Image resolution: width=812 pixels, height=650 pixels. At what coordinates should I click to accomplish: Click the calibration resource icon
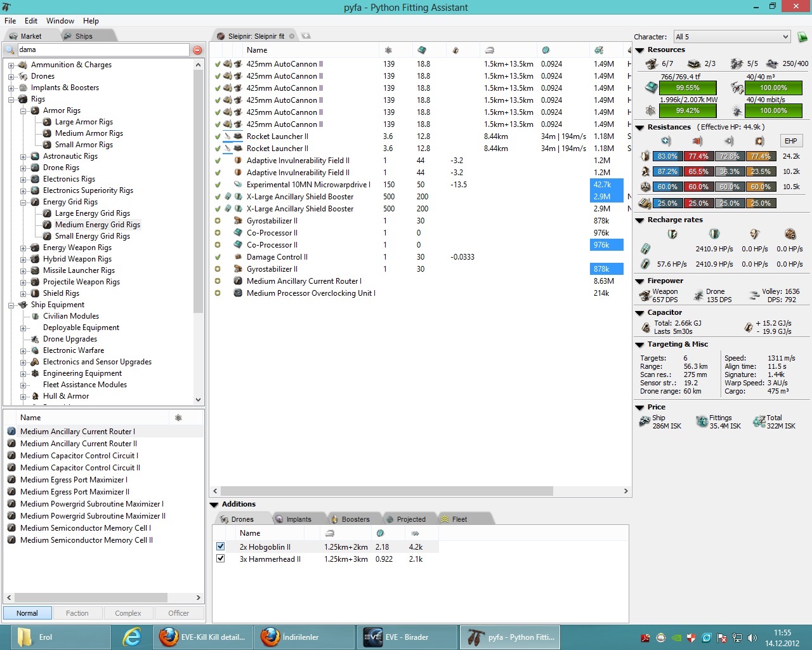pos(772,63)
